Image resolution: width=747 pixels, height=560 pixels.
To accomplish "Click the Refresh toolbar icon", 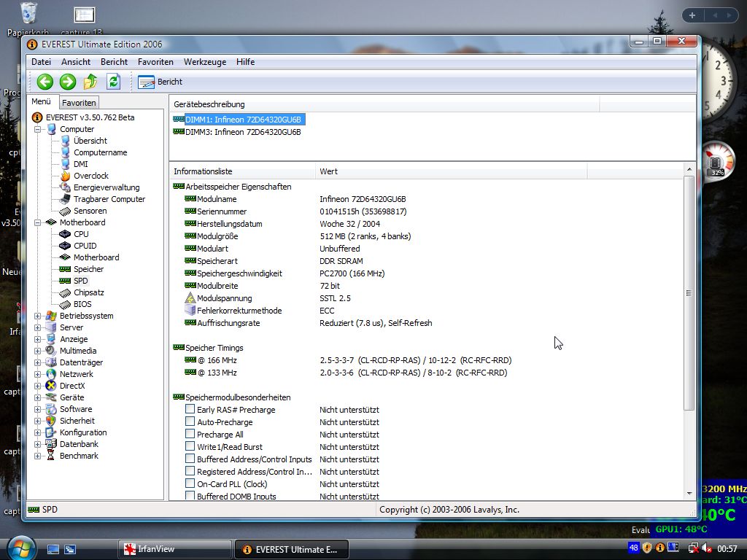I will coord(113,82).
